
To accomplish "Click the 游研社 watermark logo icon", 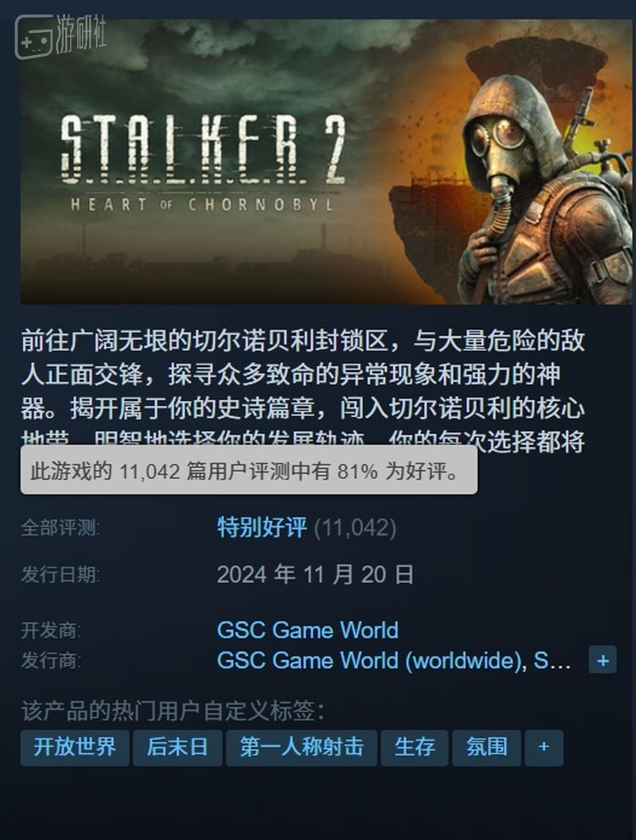I will pyautogui.click(x=34, y=36).
